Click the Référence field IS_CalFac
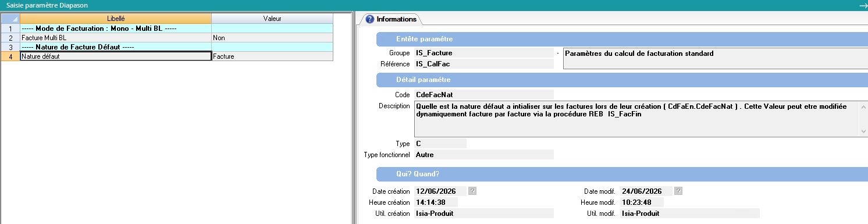The width and height of the screenshot is (868, 224). pyautogui.click(x=483, y=64)
